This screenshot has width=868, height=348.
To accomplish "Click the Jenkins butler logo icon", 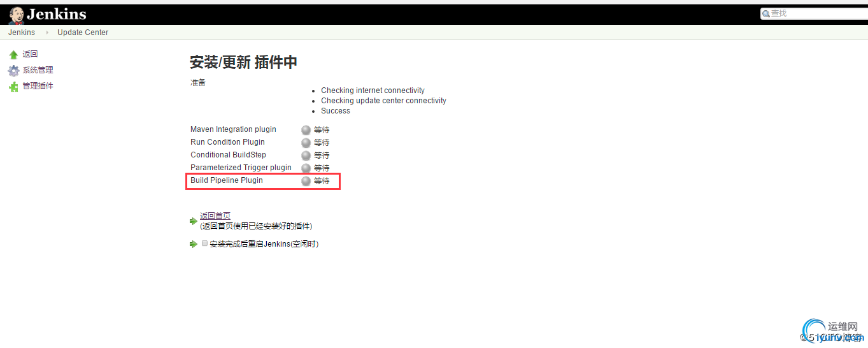I will click(17, 15).
